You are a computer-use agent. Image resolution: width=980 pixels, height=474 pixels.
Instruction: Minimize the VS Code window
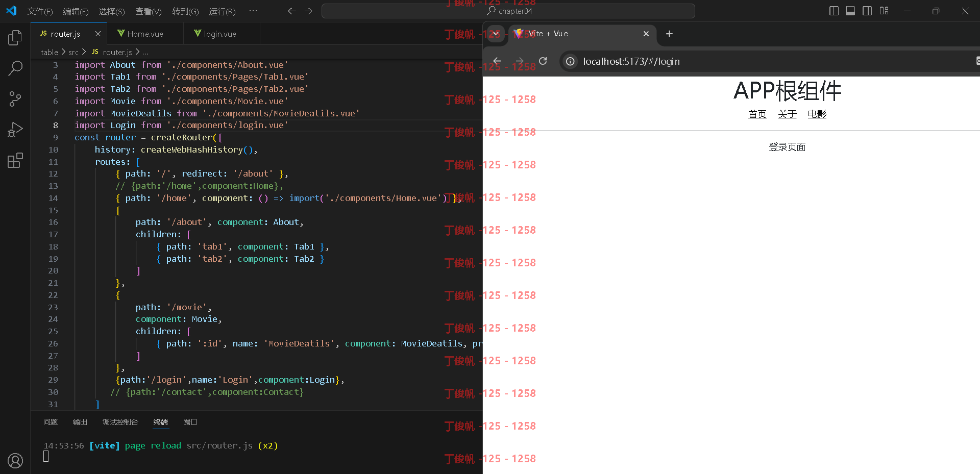pos(907,11)
